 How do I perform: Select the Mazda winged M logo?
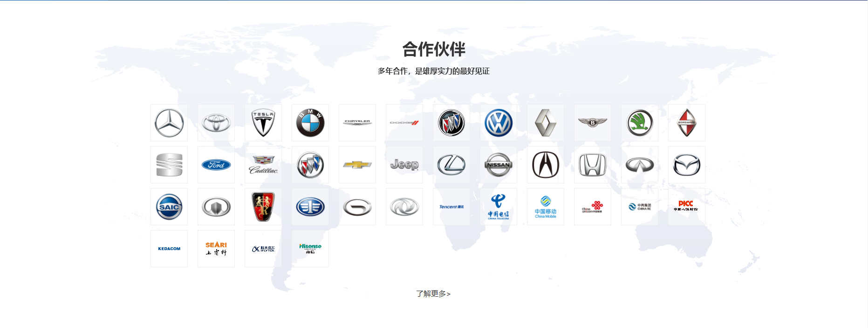(687, 165)
